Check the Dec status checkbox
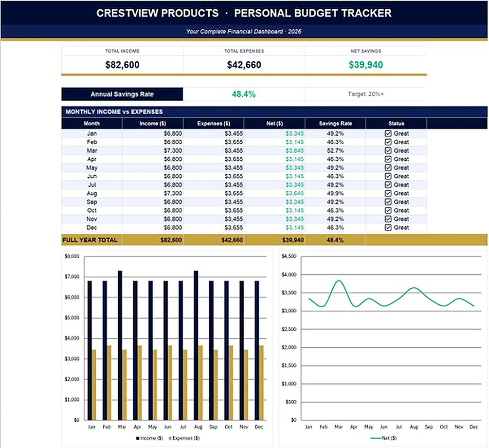This screenshot has height=448, width=489. coord(388,227)
